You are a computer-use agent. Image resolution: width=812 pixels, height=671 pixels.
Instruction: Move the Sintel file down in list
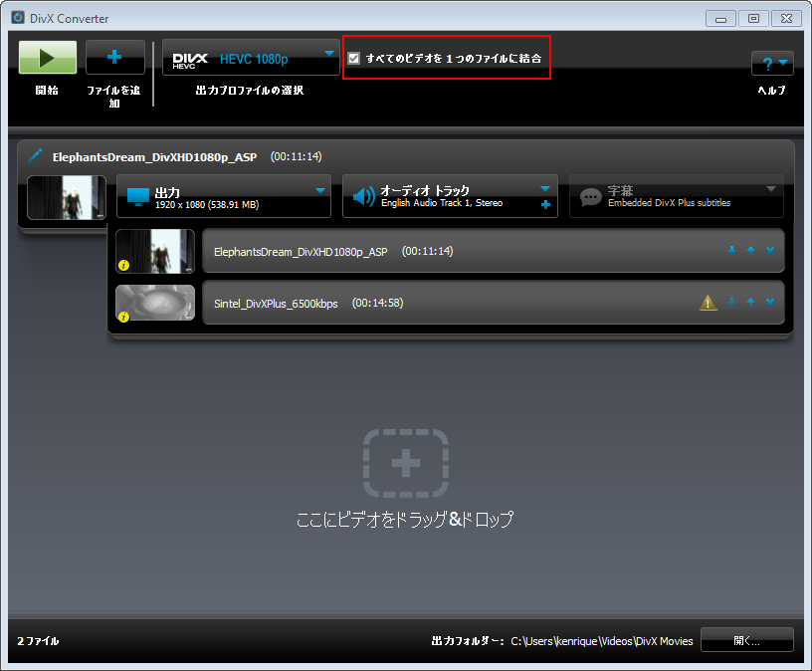click(731, 302)
